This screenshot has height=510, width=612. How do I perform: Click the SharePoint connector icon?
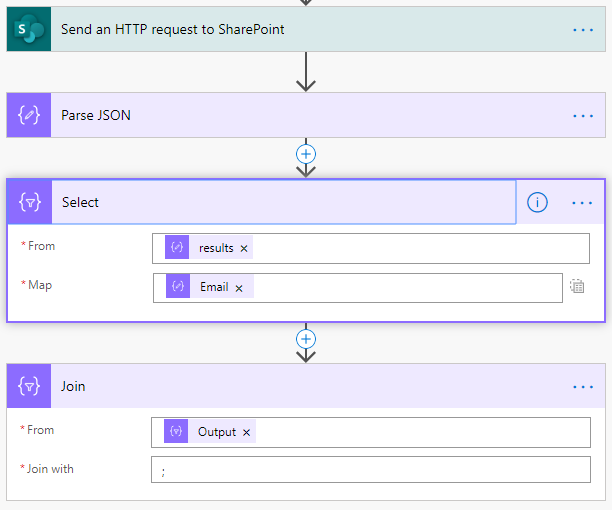pos(29,29)
